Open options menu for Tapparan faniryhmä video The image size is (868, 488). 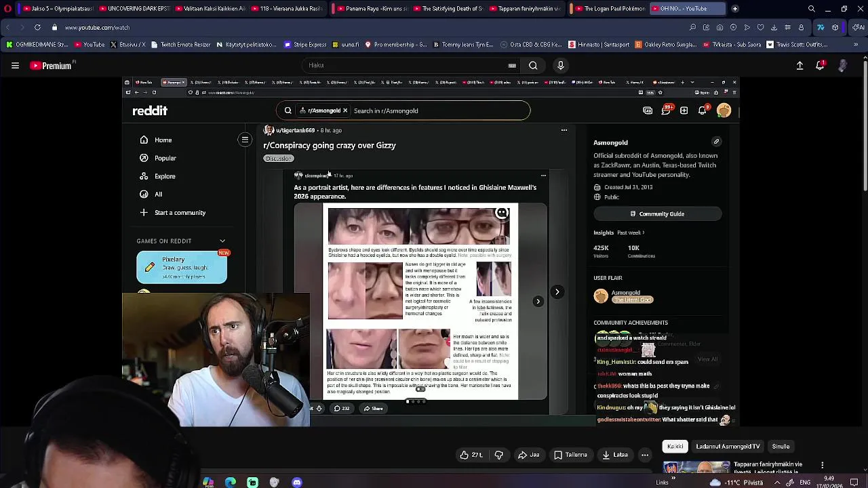click(822, 466)
